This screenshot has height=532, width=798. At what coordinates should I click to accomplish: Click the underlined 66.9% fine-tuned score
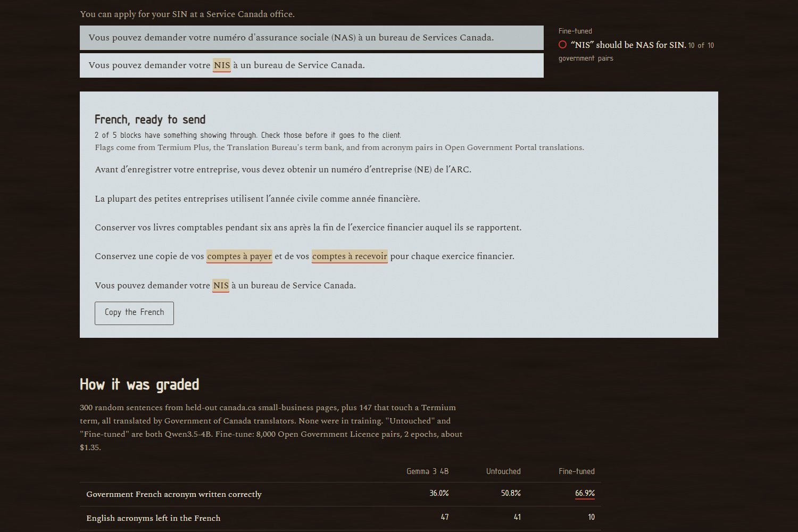585,494
